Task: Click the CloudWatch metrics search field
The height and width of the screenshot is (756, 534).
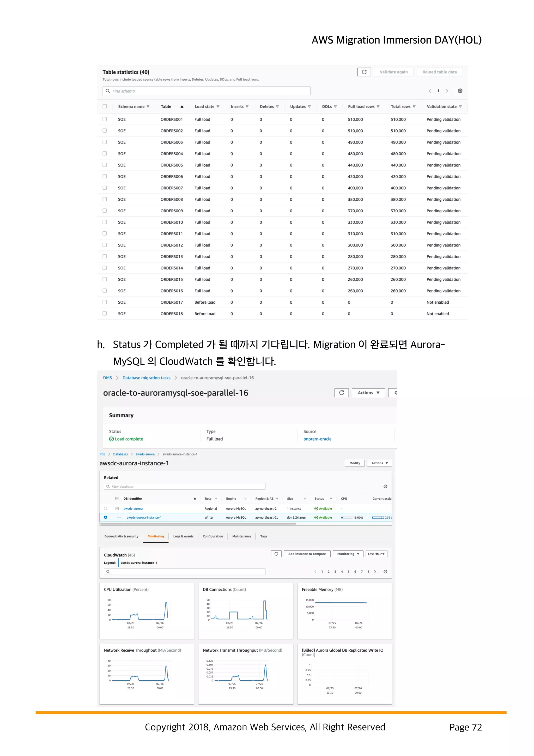Action: (185, 572)
